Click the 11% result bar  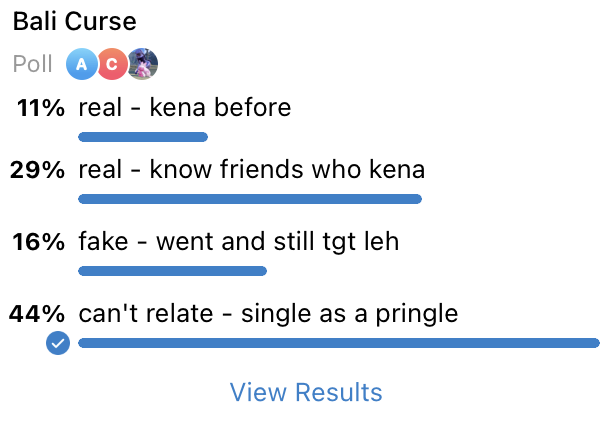143,137
